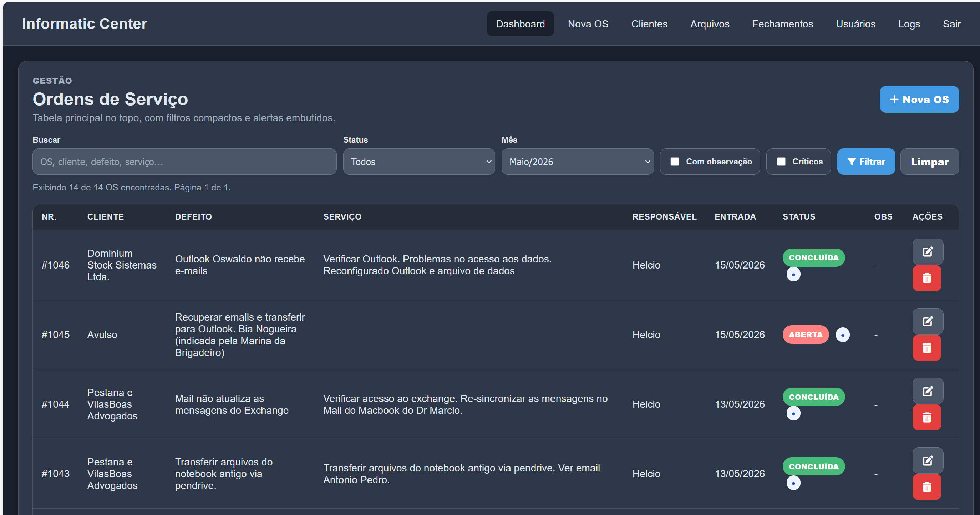Click the blue + Nova OS button
The height and width of the screenshot is (515, 980).
tap(919, 99)
